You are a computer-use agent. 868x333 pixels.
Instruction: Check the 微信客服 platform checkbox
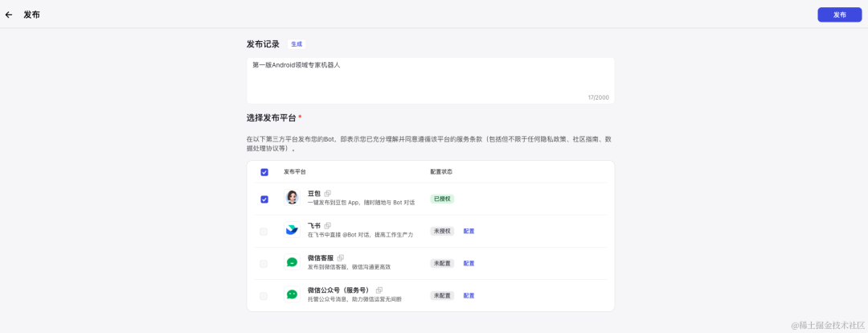click(x=264, y=264)
